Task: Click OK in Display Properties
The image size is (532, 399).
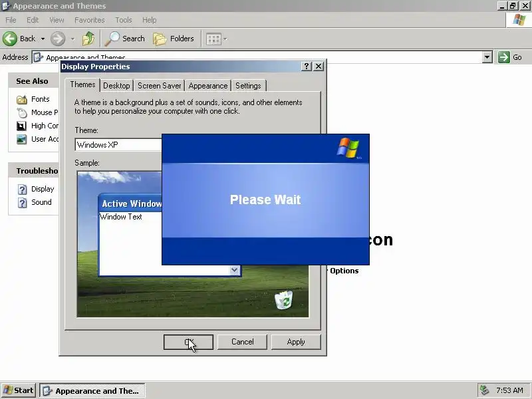Action: [x=188, y=342]
